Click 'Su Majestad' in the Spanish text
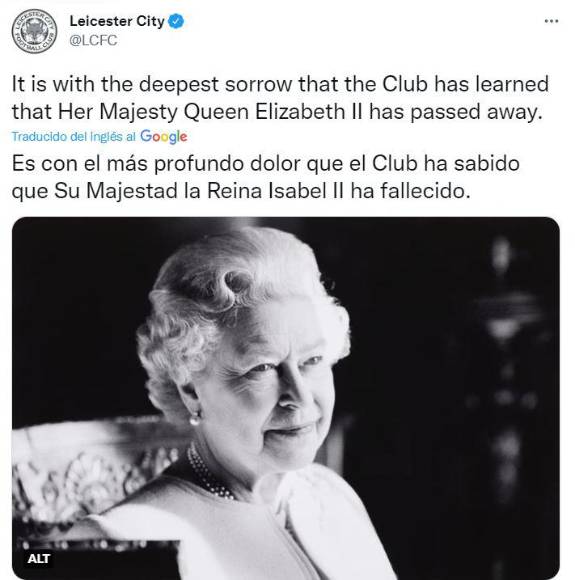Image resolution: width=575 pixels, height=580 pixels. pos(116,192)
